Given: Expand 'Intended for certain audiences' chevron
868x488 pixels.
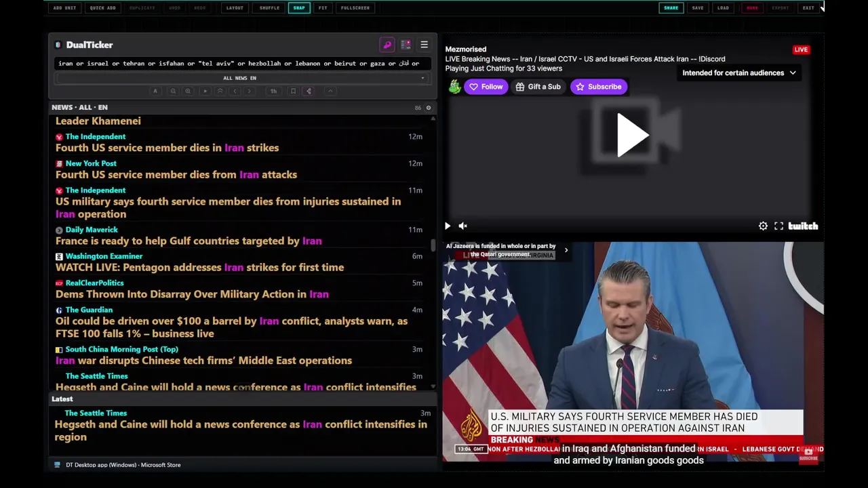Looking at the screenshot, I should [x=793, y=73].
